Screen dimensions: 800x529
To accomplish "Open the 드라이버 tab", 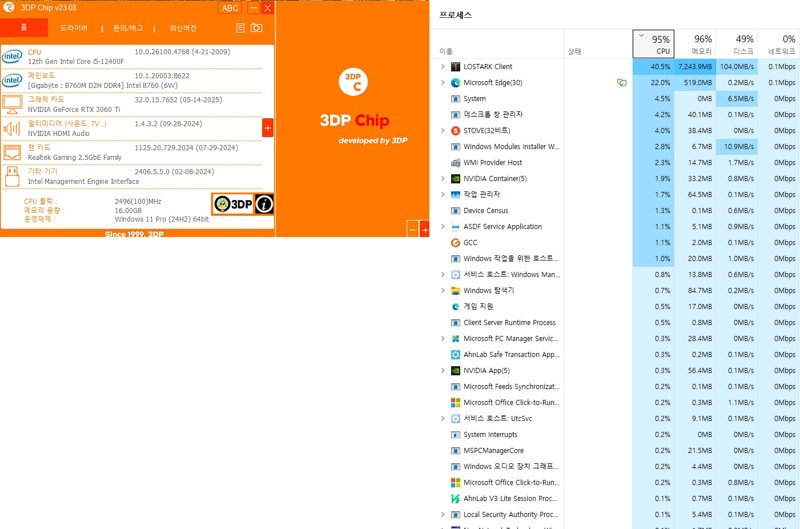I will tap(74, 28).
